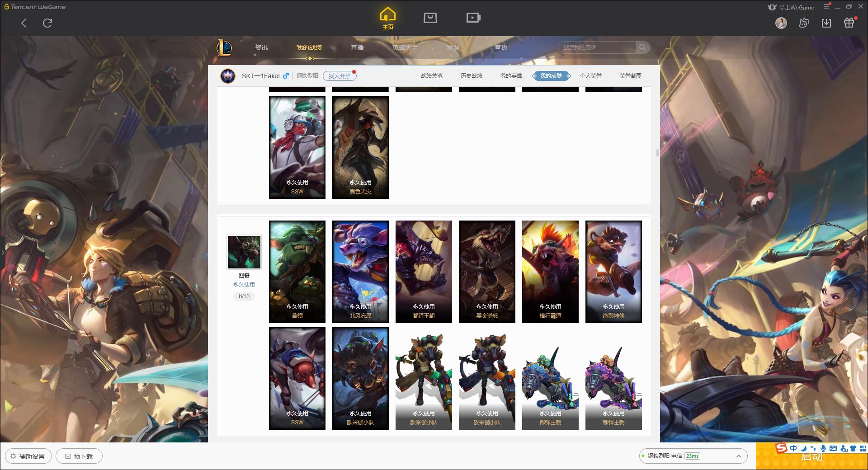Open the store bag icon in top bar
Viewport: 868px width, 470px height.
click(x=430, y=18)
